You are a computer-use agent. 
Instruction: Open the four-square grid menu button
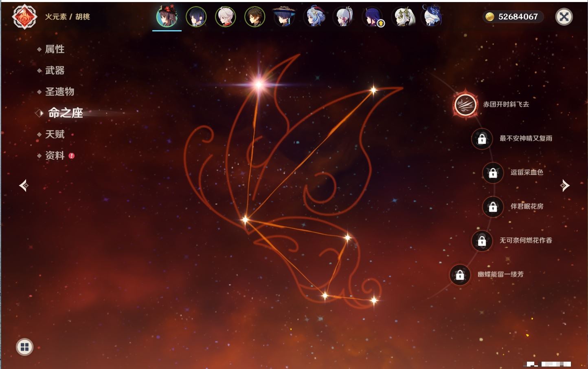coord(24,347)
